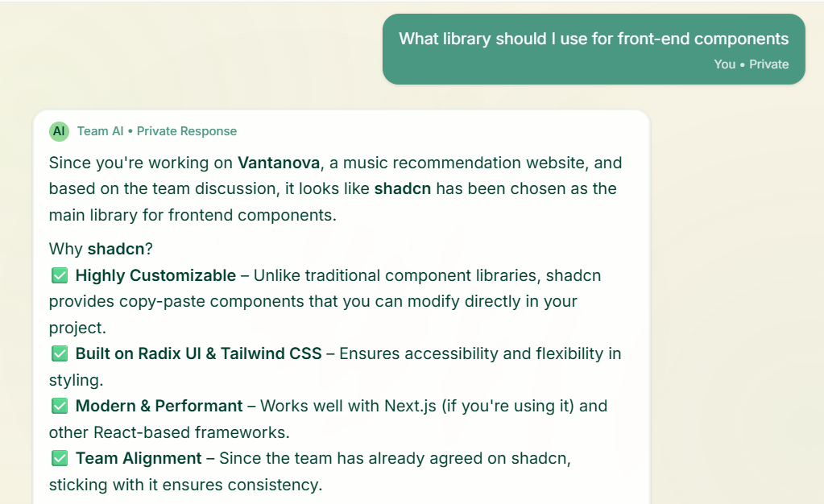
Task: Click the checkmark beside Team Alignment
Action: (60, 458)
